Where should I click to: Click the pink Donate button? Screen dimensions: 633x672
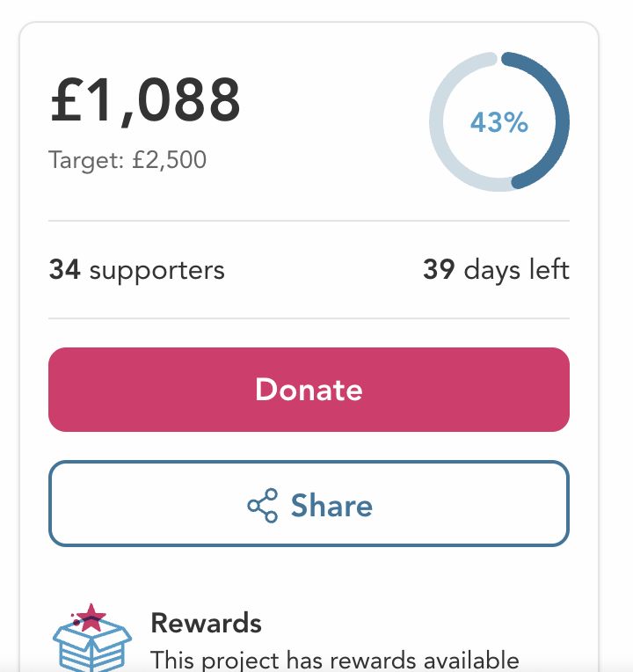pos(309,390)
